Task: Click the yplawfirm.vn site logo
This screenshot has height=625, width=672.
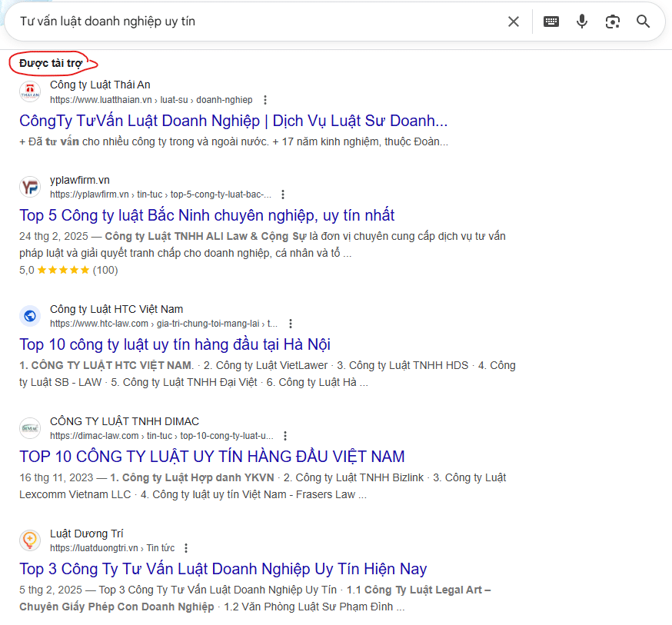Action: pyautogui.click(x=30, y=187)
